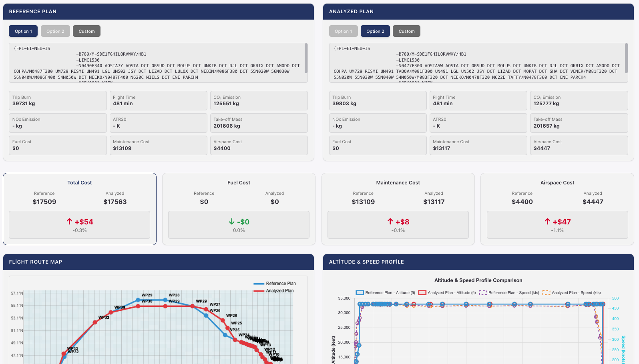
Task: Choose Custom in the Analyzed Plan panel
Action: 406,31
